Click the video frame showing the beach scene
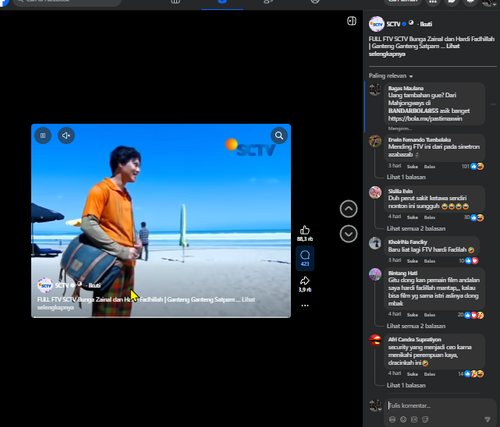The image size is (500, 427). coord(161,221)
